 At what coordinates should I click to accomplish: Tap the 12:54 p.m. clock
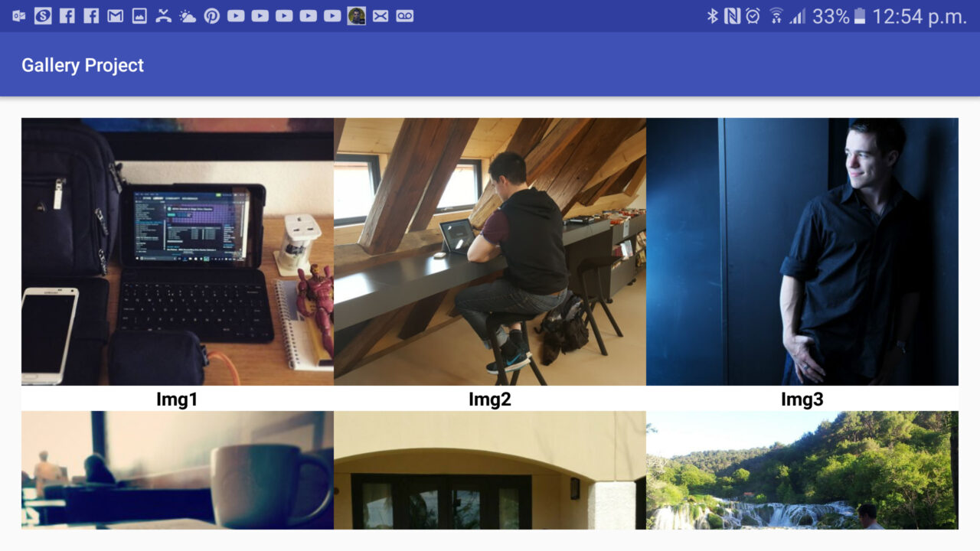(x=920, y=16)
